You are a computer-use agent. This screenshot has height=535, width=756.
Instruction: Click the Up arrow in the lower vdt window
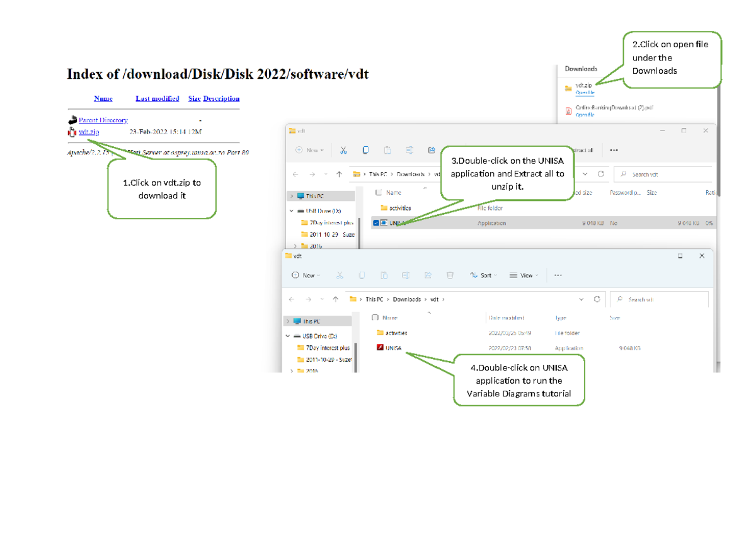[336, 299]
